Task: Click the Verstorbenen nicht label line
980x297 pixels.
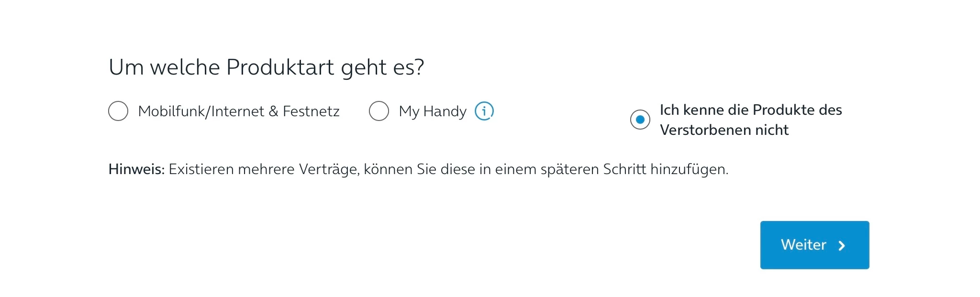Action: pos(724,130)
